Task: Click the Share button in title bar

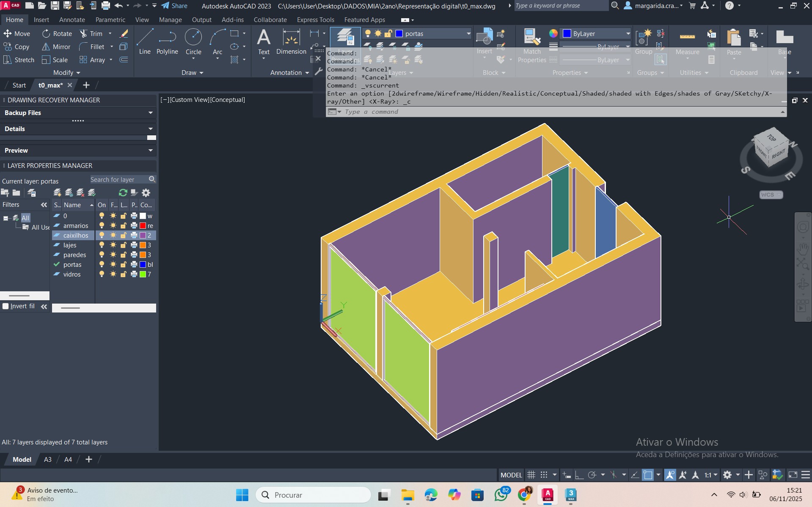Action: click(174, 6)
